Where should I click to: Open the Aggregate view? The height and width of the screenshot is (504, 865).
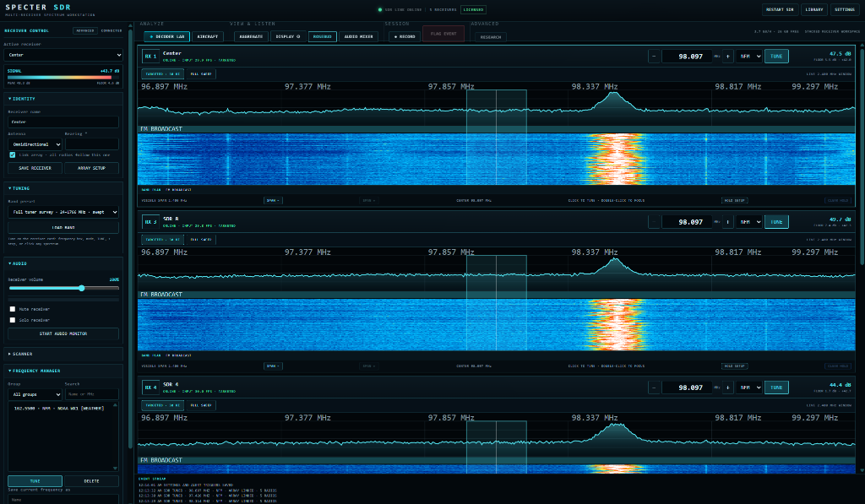(251, 36)
